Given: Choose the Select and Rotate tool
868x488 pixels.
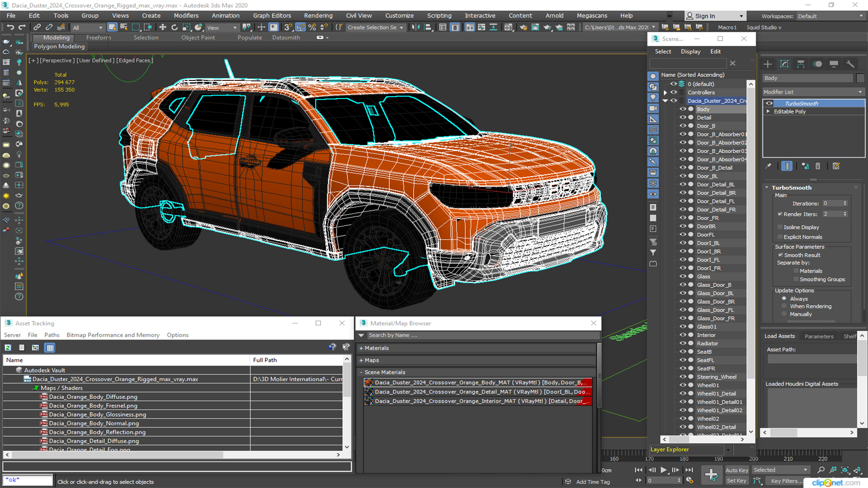Looking at the screenshot, I should tap(175, 27).
